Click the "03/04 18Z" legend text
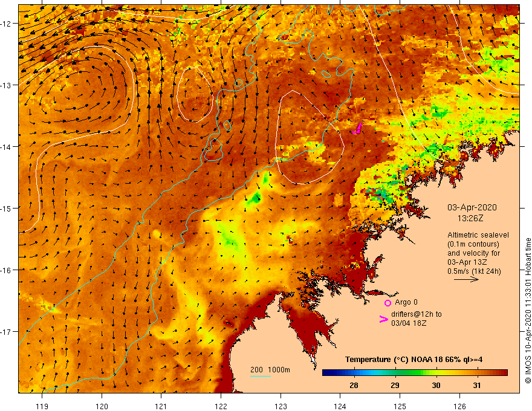Image resolution: width=532 pixels, height=411 pixels. (409, 323)
